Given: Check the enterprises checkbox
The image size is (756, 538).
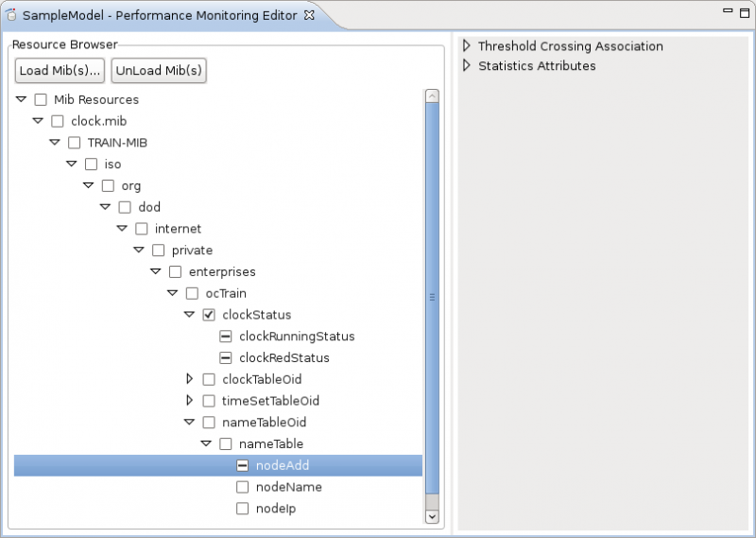Looking at the screenshot, I should pos(176,271).
